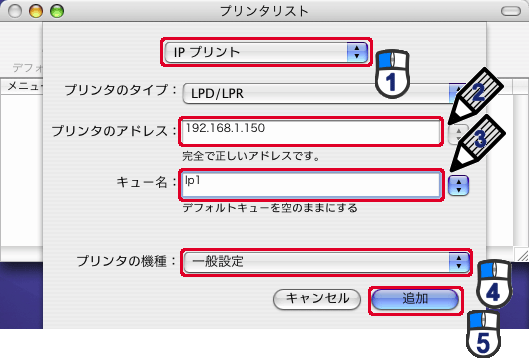
Task: Click the window resize grip corner
Action: point(522,254)
